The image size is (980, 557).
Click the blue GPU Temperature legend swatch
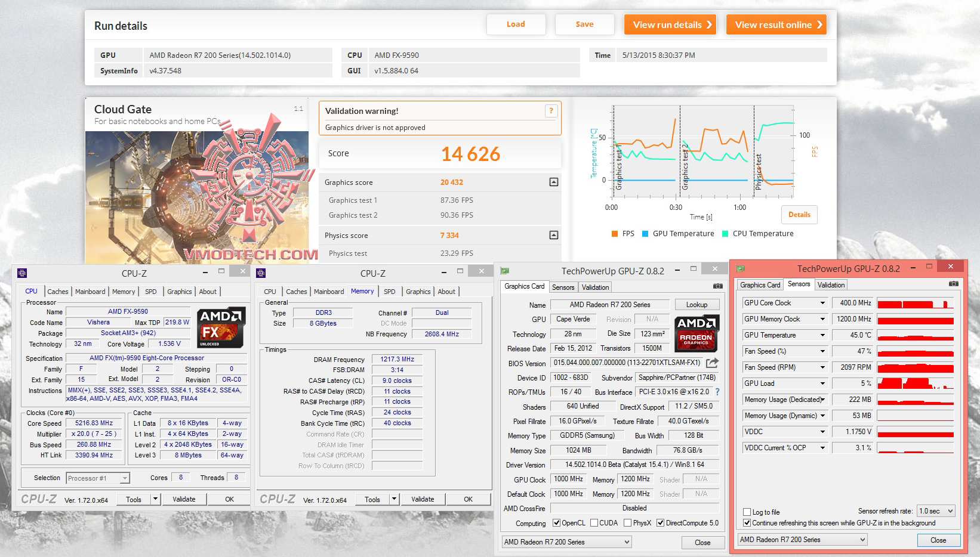pyautogui.click(x=645, y=234)
